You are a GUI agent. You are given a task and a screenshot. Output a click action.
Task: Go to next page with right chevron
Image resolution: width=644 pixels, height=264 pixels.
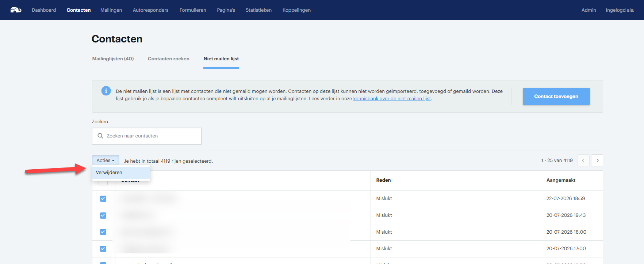[597, 161]
